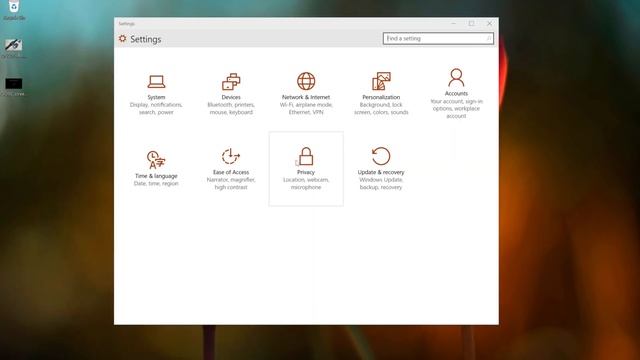The image size is (640, 360).
Task: Click 'Windows Update, backup, recovery' description
Action: click(381, 184)
